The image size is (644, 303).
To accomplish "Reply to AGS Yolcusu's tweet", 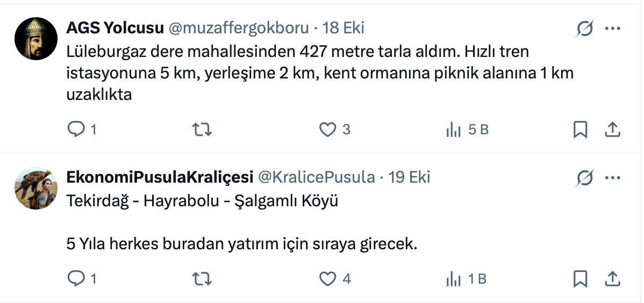I will pyautogui.click(x=75, y=129).
